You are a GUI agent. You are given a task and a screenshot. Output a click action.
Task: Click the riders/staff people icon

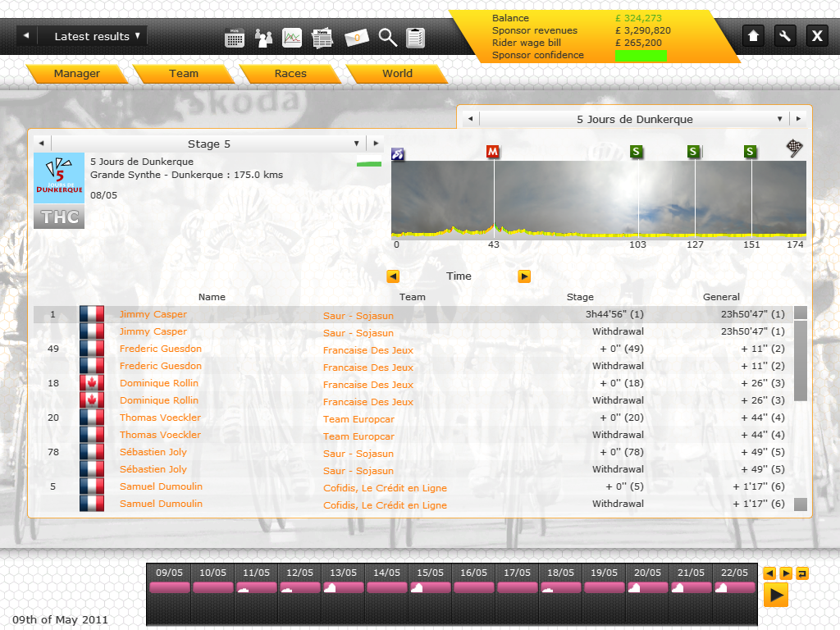(263, 38)
